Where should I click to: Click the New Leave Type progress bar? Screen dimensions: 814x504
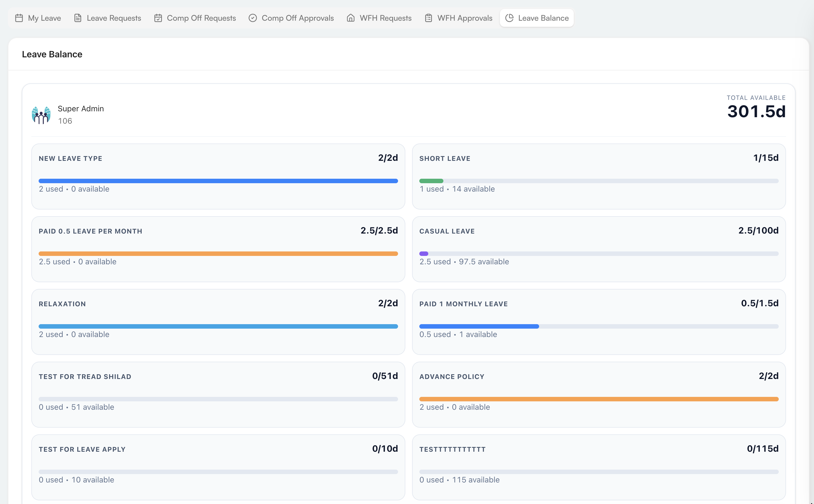point(218,181)
